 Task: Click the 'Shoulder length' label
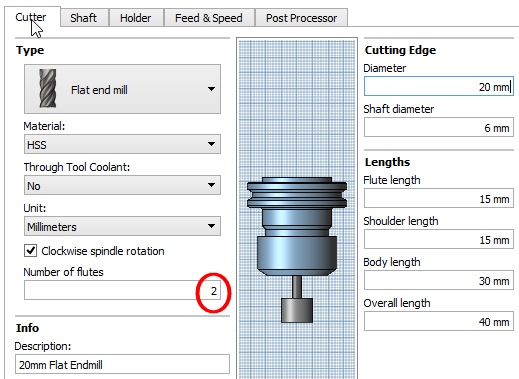tap(401, 221)
